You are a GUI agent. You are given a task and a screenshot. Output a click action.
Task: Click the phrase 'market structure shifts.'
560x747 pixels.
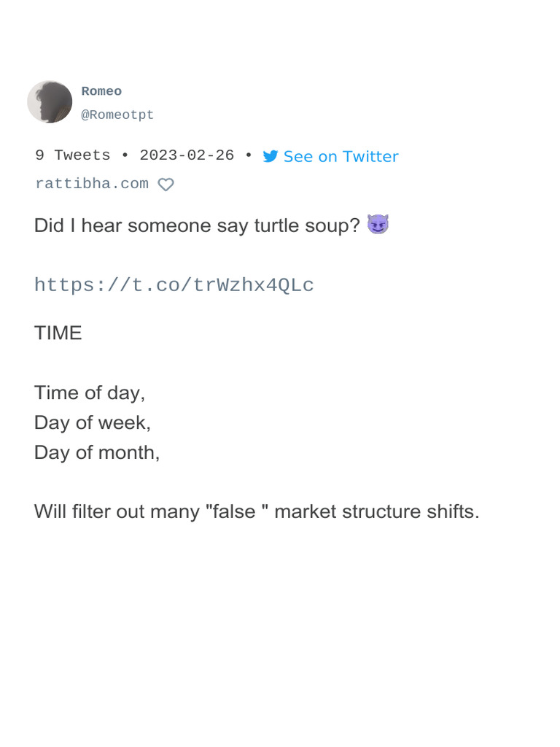coord(377,511)
